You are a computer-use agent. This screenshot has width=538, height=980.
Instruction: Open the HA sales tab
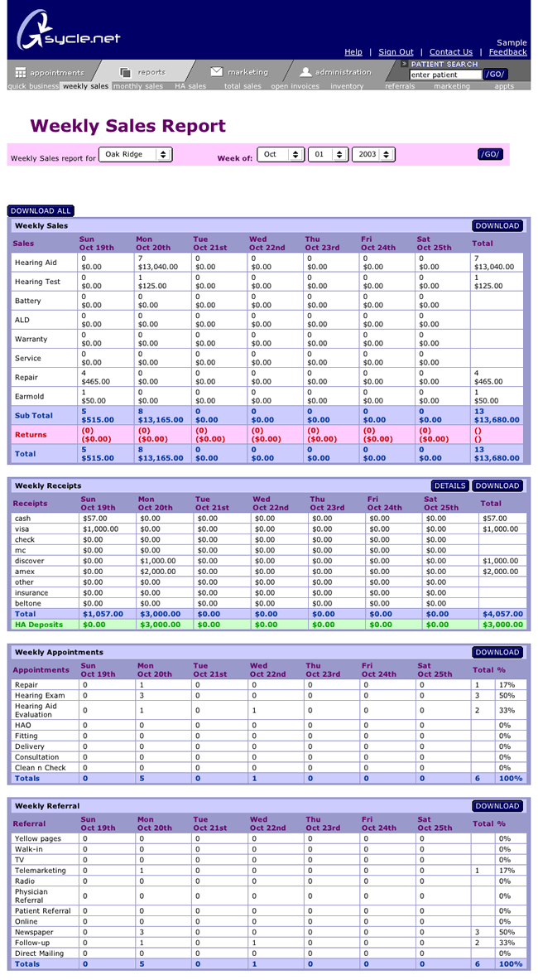coord(190,86)
